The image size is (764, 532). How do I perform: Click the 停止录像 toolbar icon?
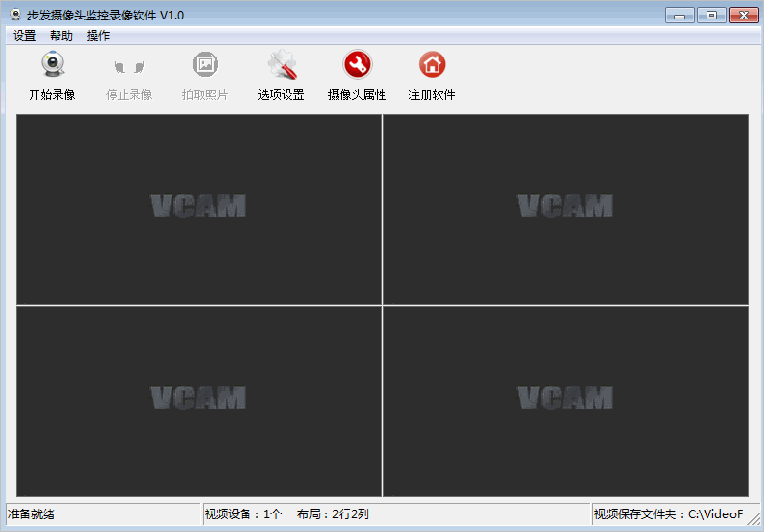tap(129, 66)
